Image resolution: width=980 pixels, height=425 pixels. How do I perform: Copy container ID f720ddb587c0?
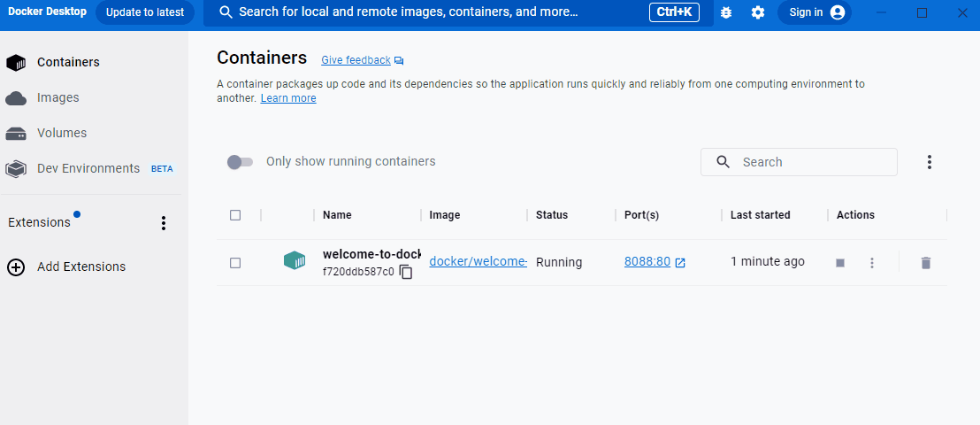click(406, 272)
